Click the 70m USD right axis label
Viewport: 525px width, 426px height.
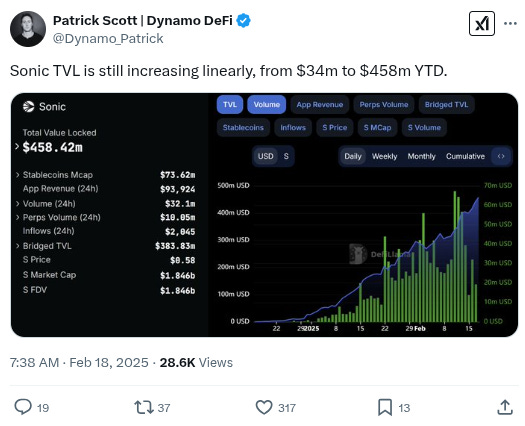[498, 185]
